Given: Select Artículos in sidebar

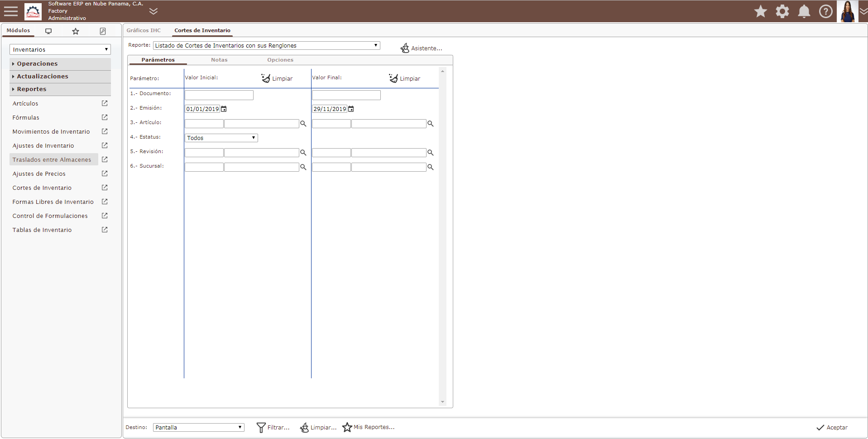Looking at the screenshot, I should [25, 104].
